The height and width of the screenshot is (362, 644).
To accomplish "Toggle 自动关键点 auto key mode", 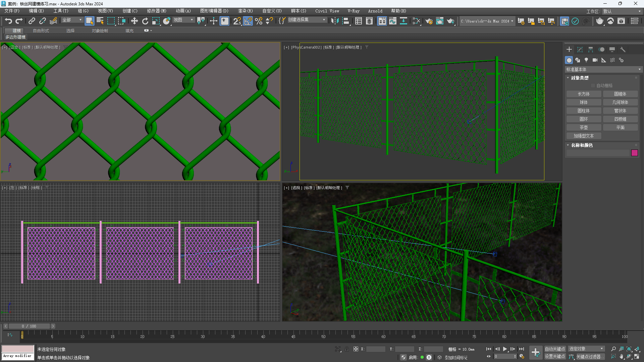I will pos(555,349).
